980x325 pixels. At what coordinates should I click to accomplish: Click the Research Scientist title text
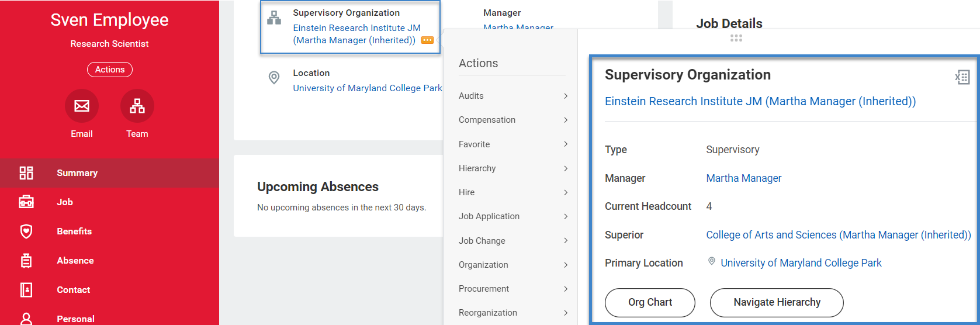click(109, 44)
